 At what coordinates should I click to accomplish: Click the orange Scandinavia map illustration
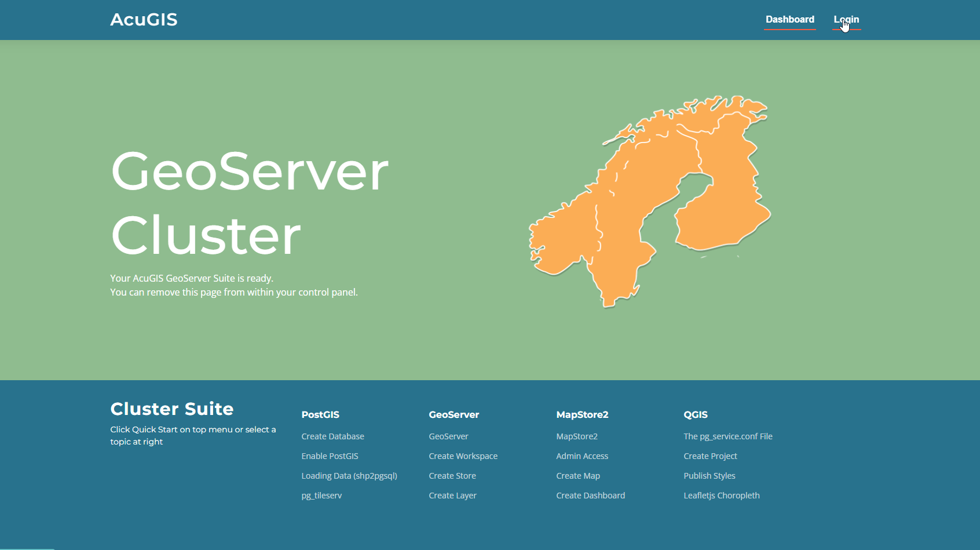[x=650, y=201]
